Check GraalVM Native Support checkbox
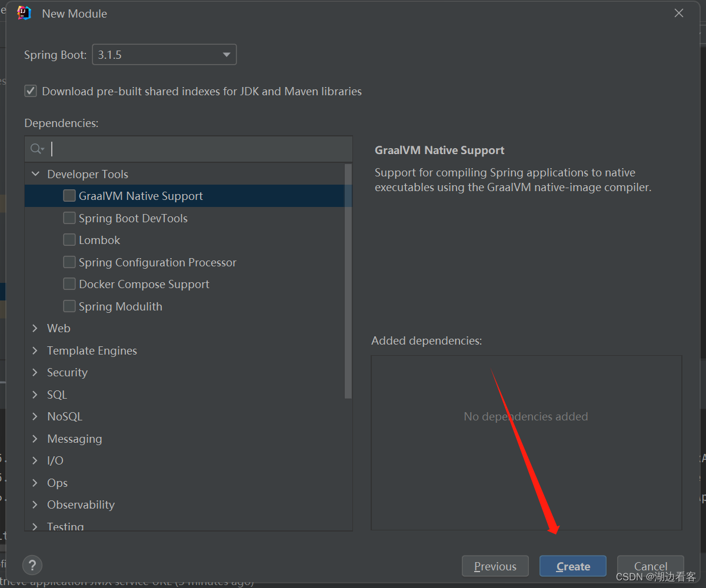The width and height of the screenshot is (706, 588). [x=69, y=196]
